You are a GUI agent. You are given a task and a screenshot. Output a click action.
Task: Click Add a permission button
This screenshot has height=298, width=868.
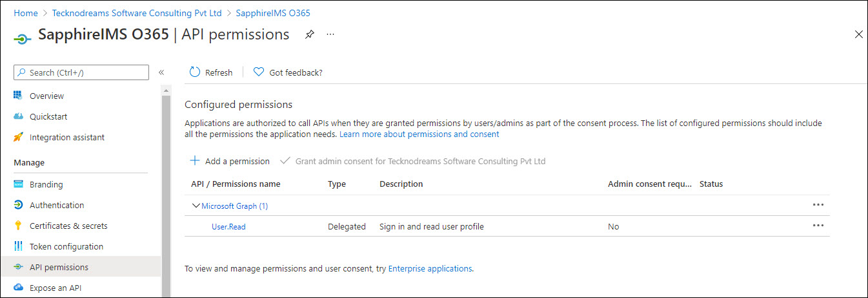point(230,161)
